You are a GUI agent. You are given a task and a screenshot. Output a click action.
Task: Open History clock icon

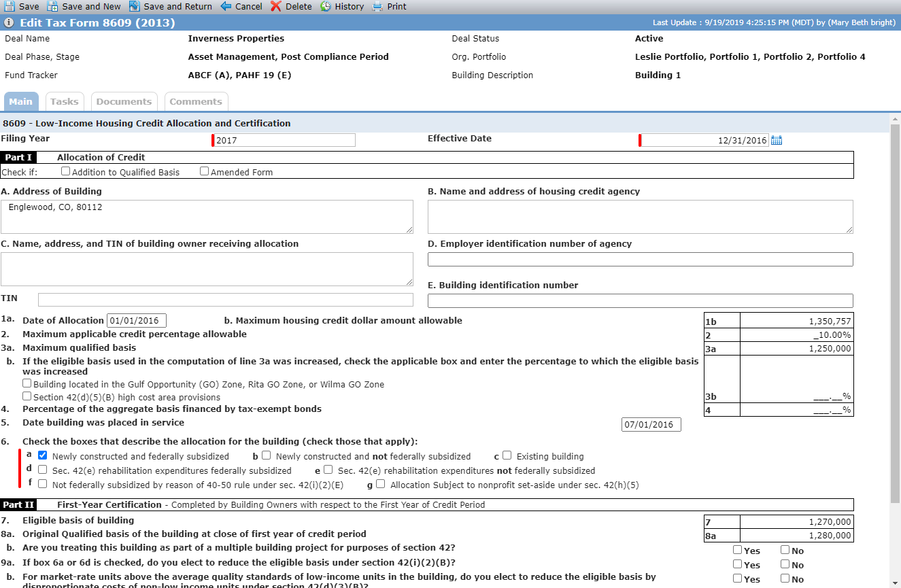coord(326,6)
